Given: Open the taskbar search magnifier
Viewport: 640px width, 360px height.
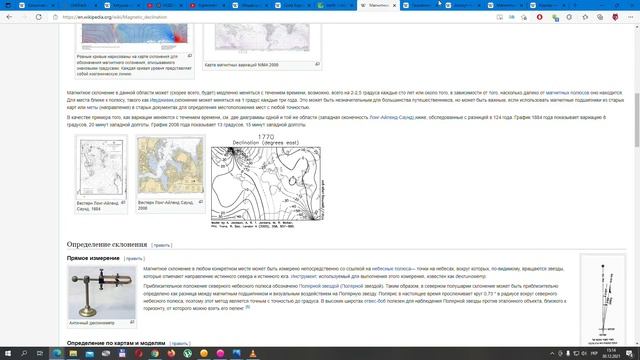Looking at the screenshot, I should point(24,353).
